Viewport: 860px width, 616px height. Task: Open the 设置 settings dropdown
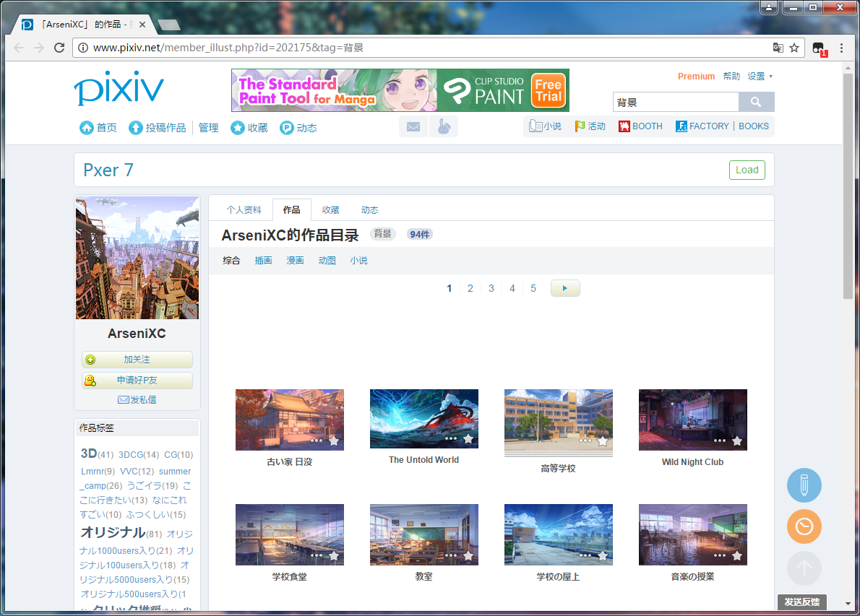coord(760,76)
